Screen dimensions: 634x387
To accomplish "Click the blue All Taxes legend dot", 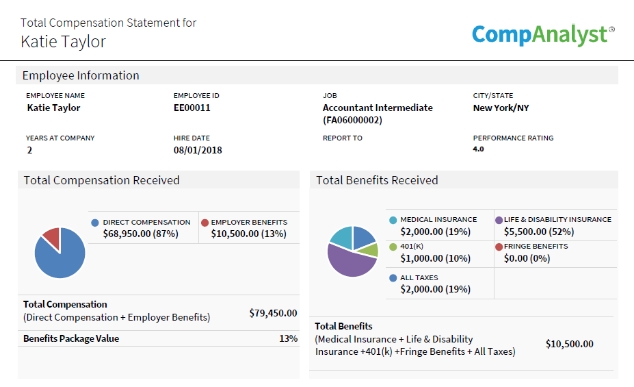I will 393,278.
